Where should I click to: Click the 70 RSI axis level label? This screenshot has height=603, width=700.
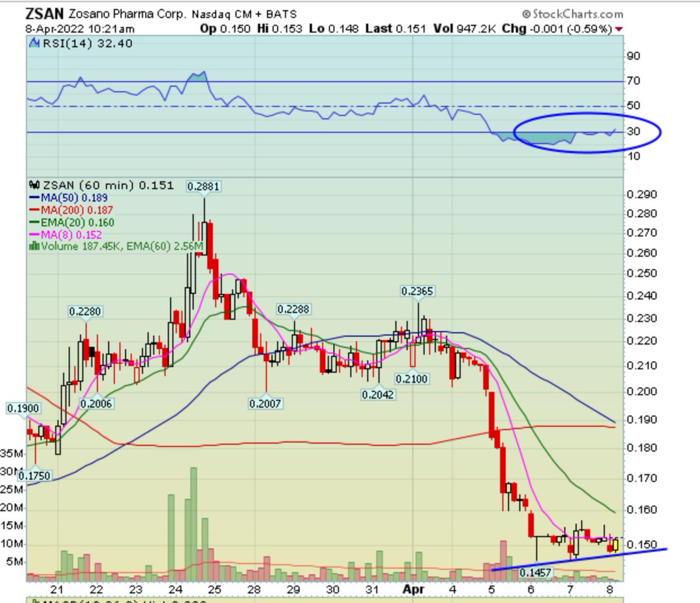point(633,80)
